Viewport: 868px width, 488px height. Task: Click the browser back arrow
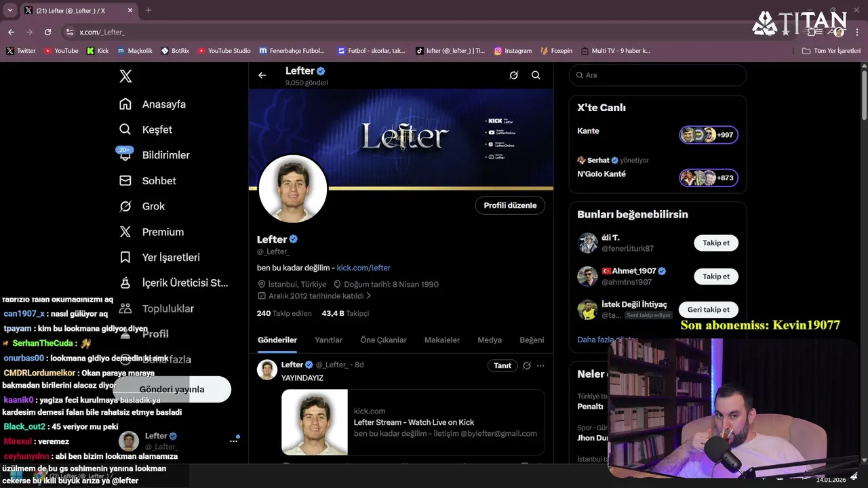coord(11,32)
